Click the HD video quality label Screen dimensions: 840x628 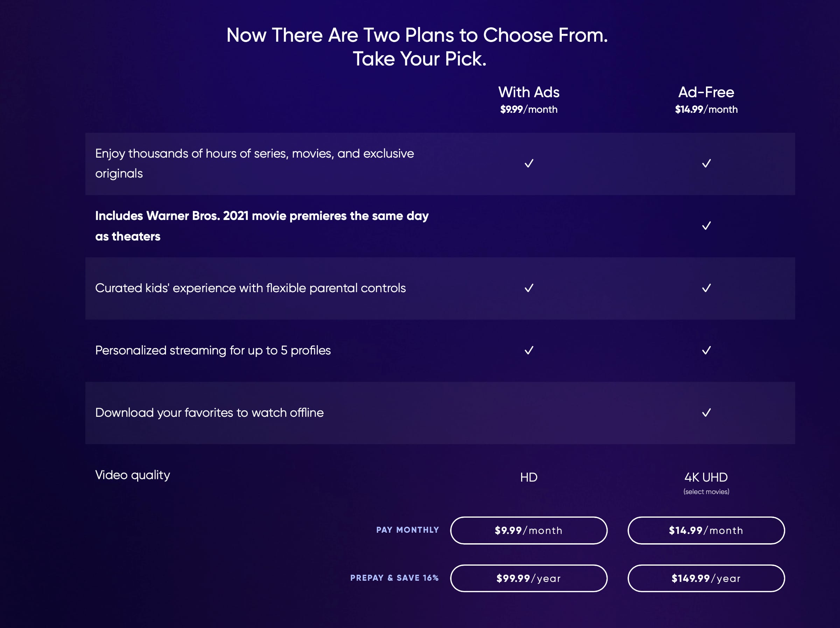(x=528, y=477)
